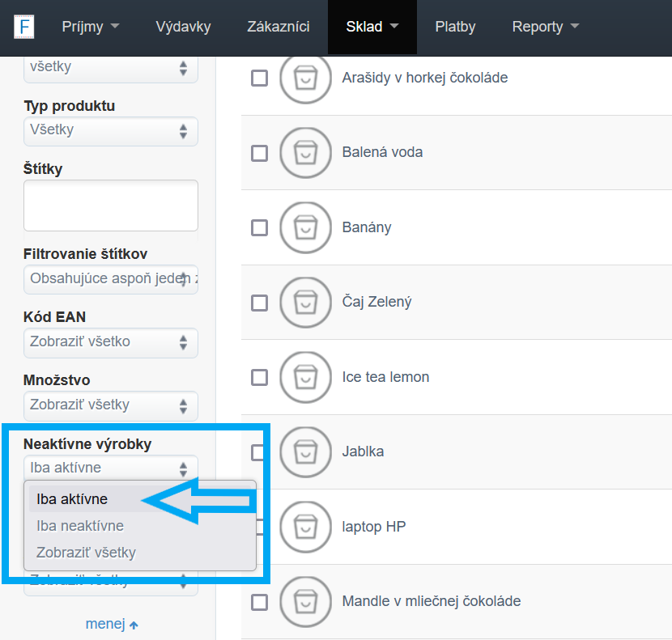
Task: Click the F logo home icon
Action: click(x=24, y=26)
